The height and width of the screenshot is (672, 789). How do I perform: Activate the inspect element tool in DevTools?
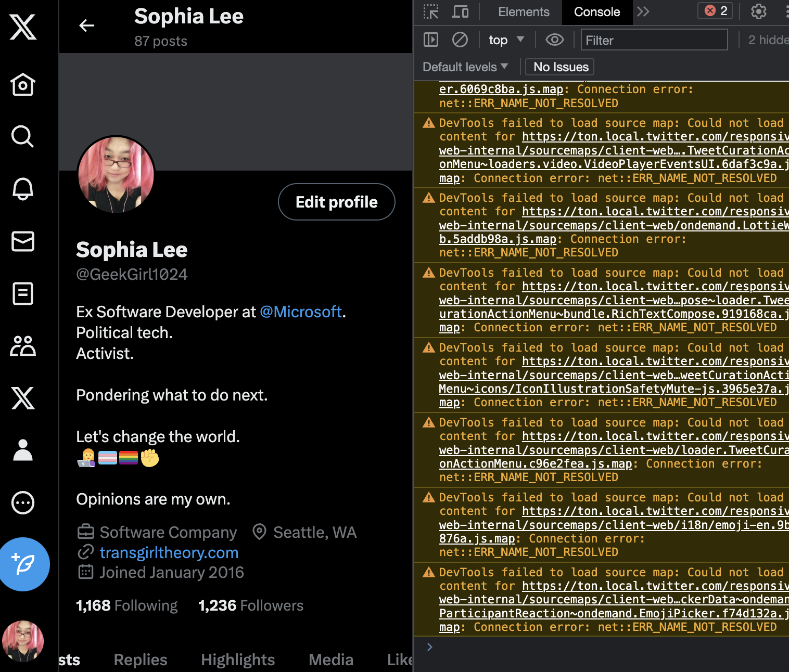430,11
